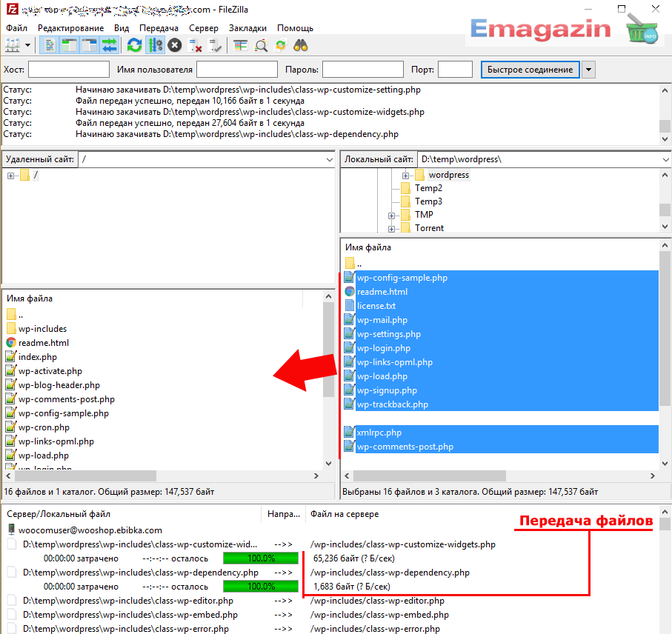Viewport: 672px width, 634px height.
Task: Click the Быстрое соединение button
Action: (x=530, y=70)
